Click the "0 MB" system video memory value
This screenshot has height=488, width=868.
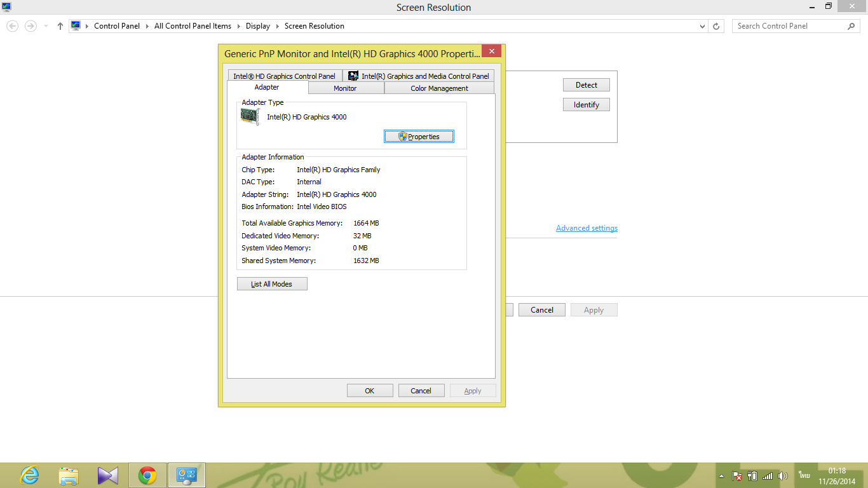click(360, 248)
